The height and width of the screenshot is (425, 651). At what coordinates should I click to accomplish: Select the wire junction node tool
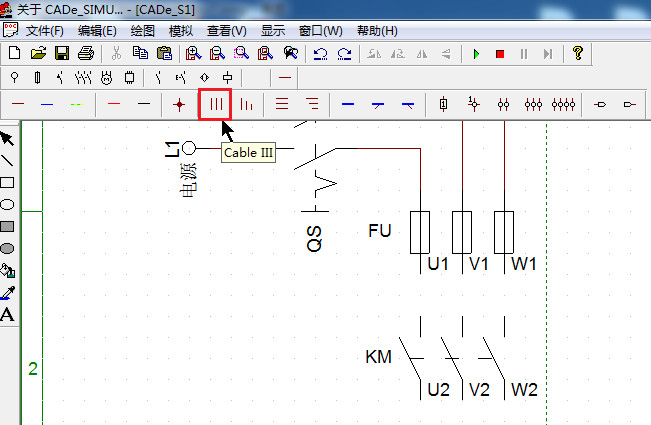pos(179,105)
